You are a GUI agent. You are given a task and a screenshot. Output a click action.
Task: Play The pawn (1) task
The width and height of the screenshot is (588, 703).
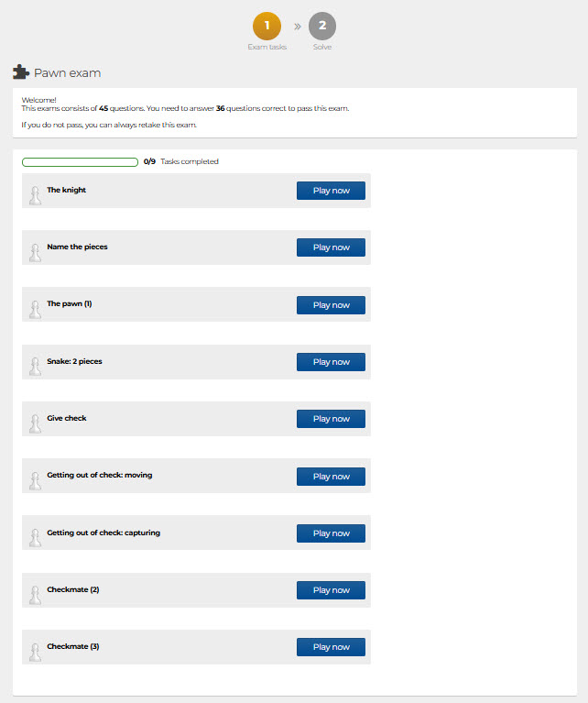click(331, 304)
